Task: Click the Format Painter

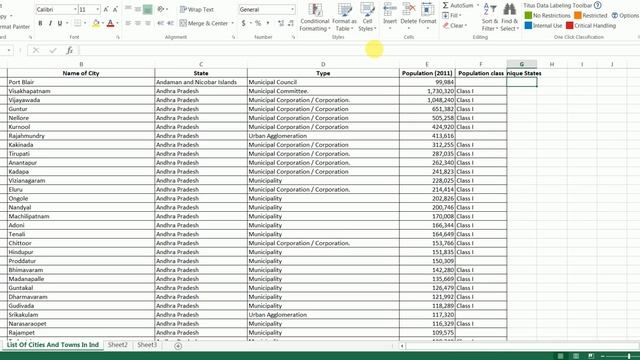Action: 15,27
